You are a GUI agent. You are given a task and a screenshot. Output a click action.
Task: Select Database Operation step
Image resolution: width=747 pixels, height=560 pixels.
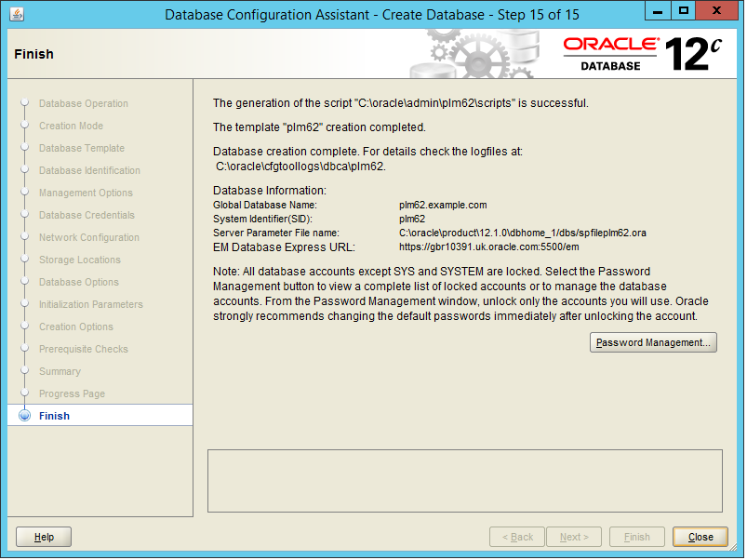click(84, 103)
